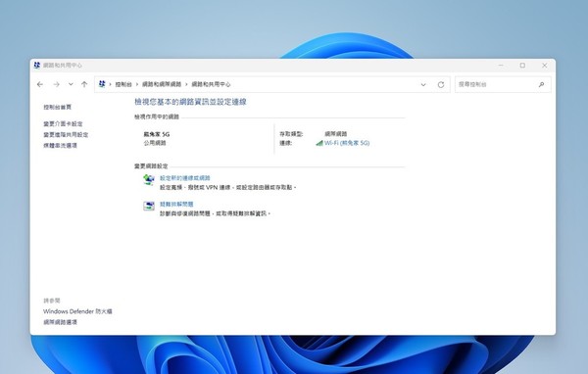Image resolution: width=588 pixels, height=374 pixels.
Task: Click the troubleshoot problems icon
Action: click(149, 207)
